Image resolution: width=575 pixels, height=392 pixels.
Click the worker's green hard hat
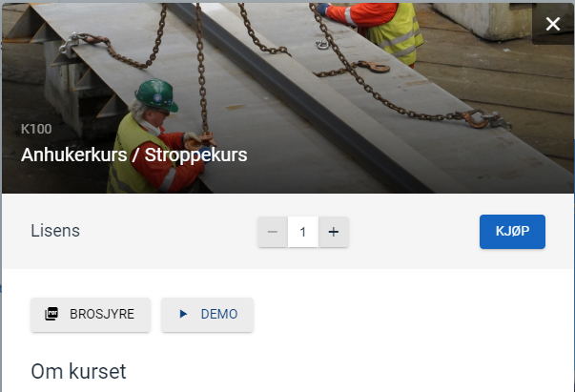(156, 95)
